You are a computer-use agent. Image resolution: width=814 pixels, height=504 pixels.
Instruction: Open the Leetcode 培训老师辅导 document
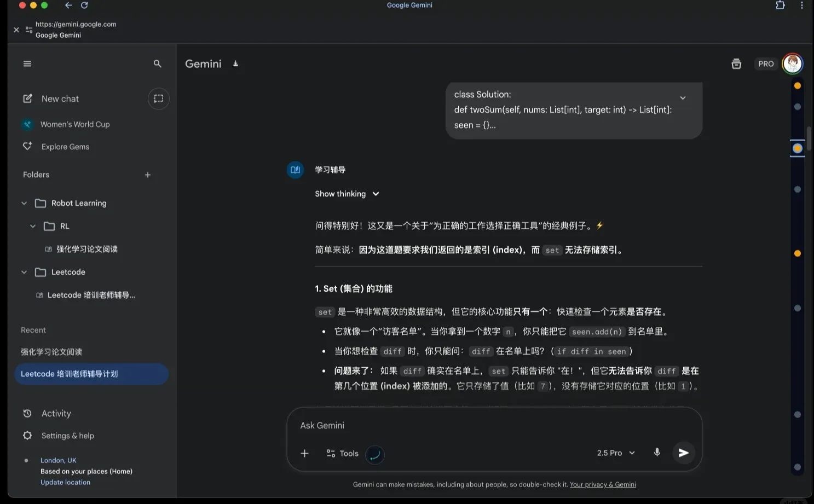coord(91,295)
